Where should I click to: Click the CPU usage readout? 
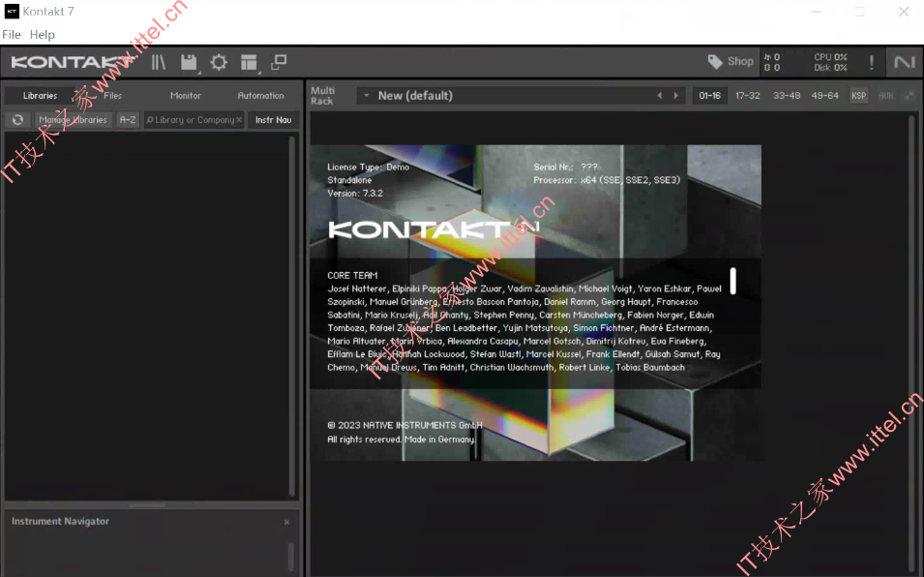coord(830,57)
